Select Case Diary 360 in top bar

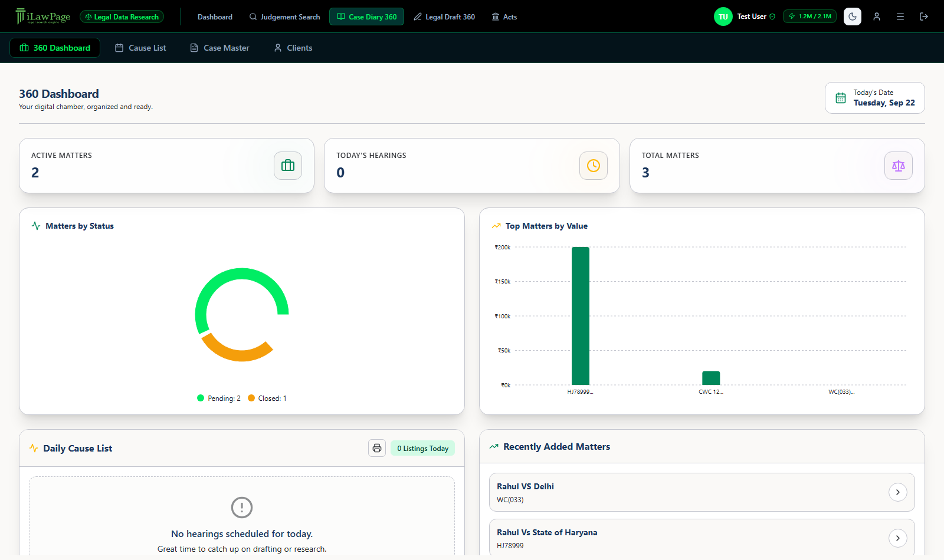coord(366,17)
